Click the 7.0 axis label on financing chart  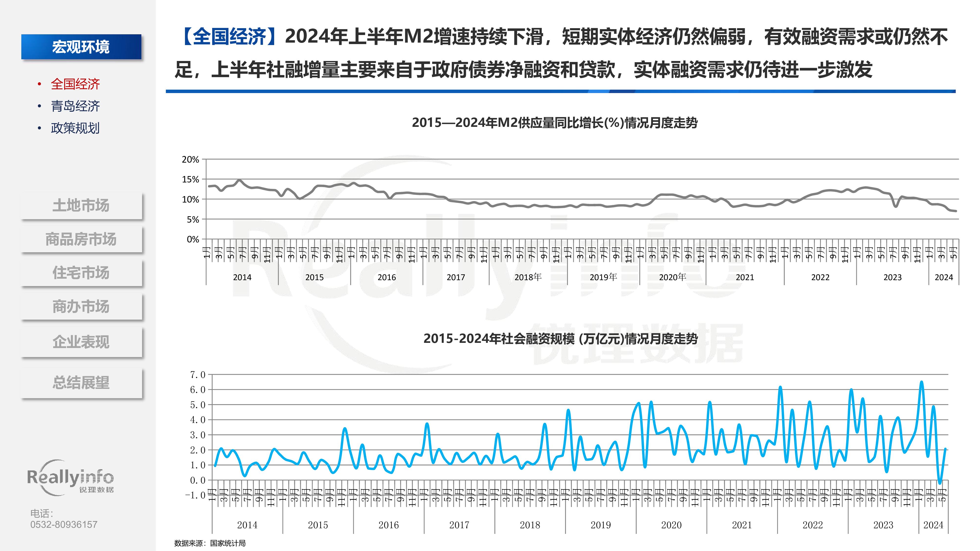197,375
